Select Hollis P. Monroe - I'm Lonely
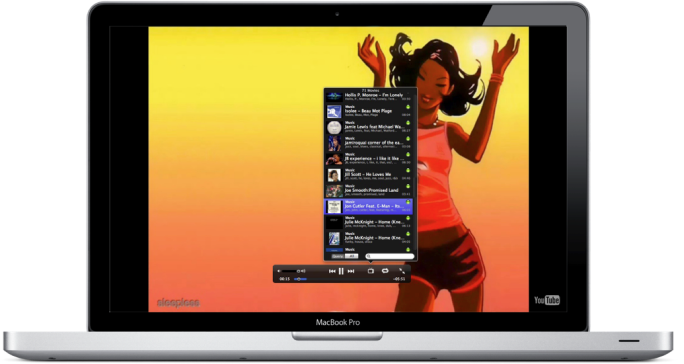 (369, 96)
